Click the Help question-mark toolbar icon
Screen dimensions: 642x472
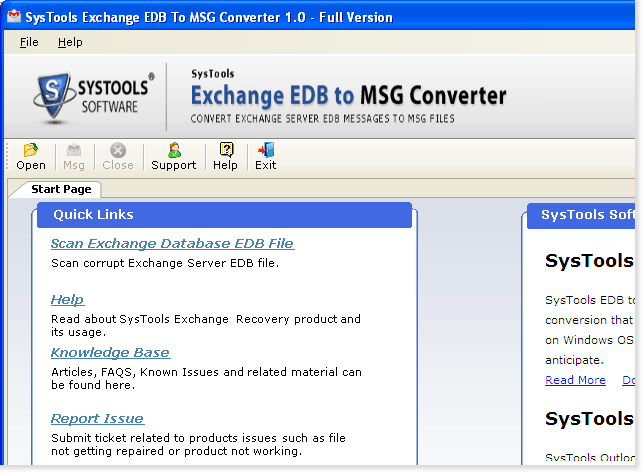tap(226, 150)
